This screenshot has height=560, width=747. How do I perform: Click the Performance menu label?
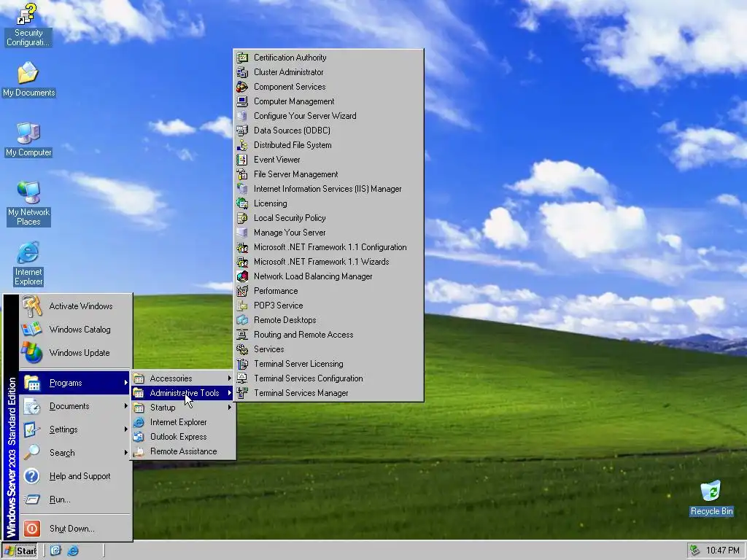pos(276,291)
